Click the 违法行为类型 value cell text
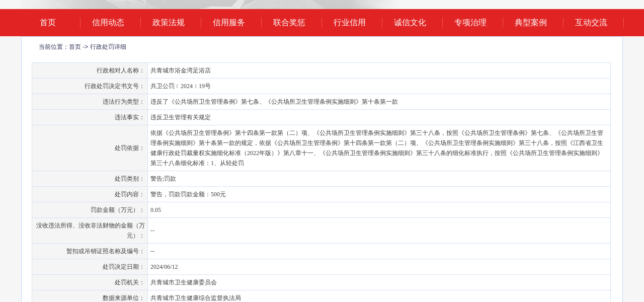Screen dimensions: 644x302 (x=274, y=102)
